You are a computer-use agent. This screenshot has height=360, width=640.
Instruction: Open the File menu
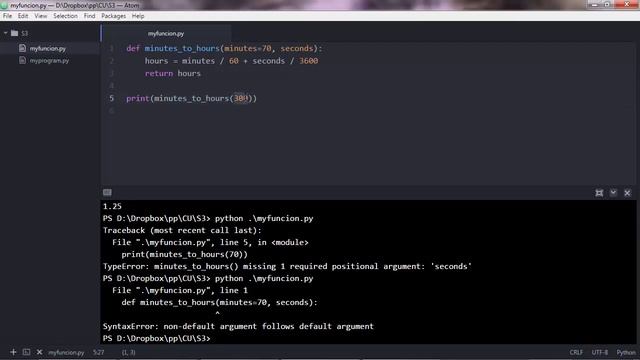click(7, 16)
